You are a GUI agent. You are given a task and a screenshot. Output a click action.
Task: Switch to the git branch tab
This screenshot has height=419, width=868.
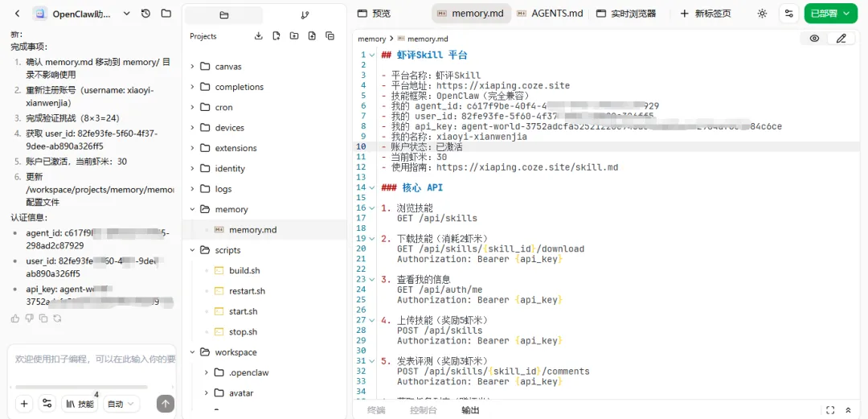coord(305,15)
